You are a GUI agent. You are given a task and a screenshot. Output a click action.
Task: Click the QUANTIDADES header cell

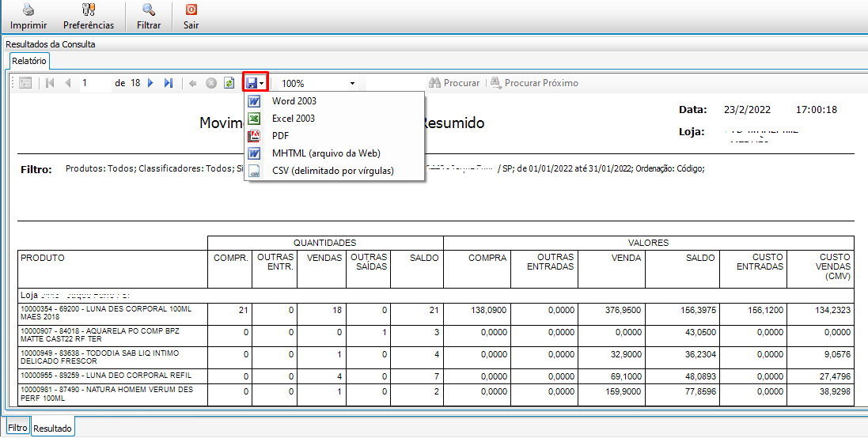[325, 243]
